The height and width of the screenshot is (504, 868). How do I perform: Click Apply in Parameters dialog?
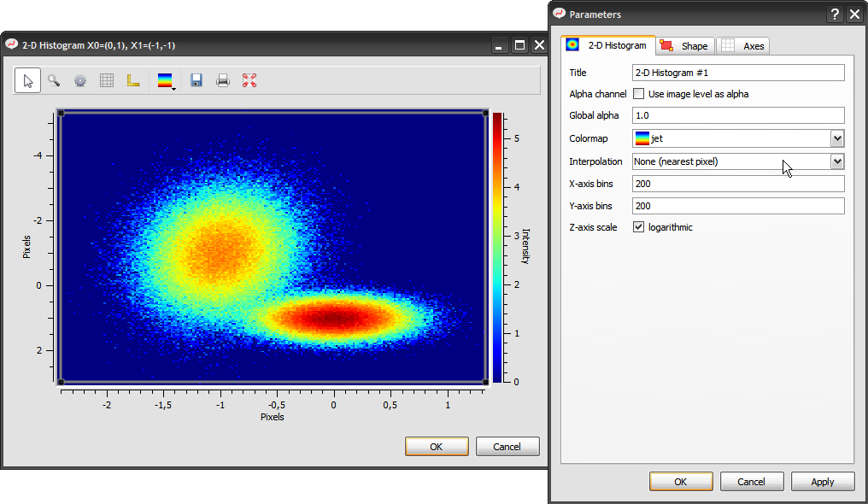[822, 482]
